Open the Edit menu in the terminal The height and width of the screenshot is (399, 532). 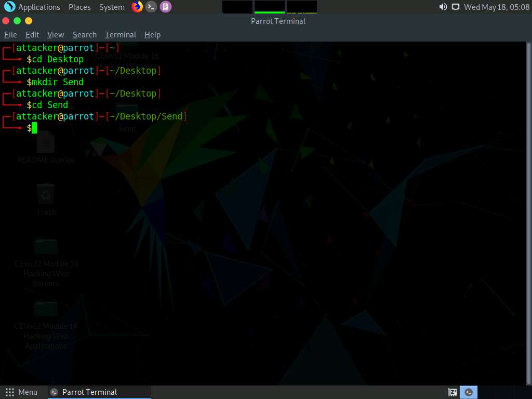(x=32, y=35)
